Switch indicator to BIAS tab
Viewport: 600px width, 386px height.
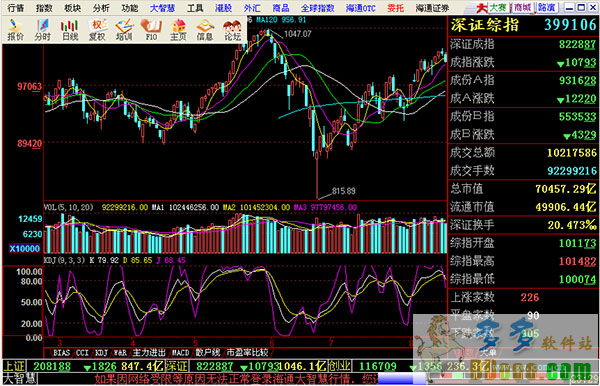(61, 352)
